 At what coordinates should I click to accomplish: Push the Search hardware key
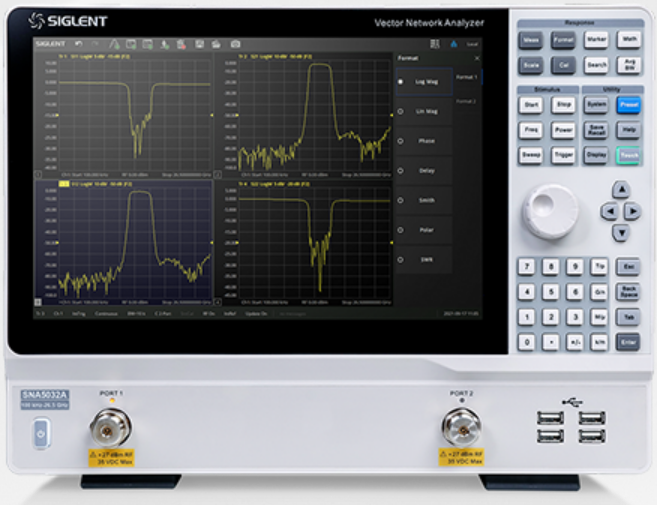596,65
